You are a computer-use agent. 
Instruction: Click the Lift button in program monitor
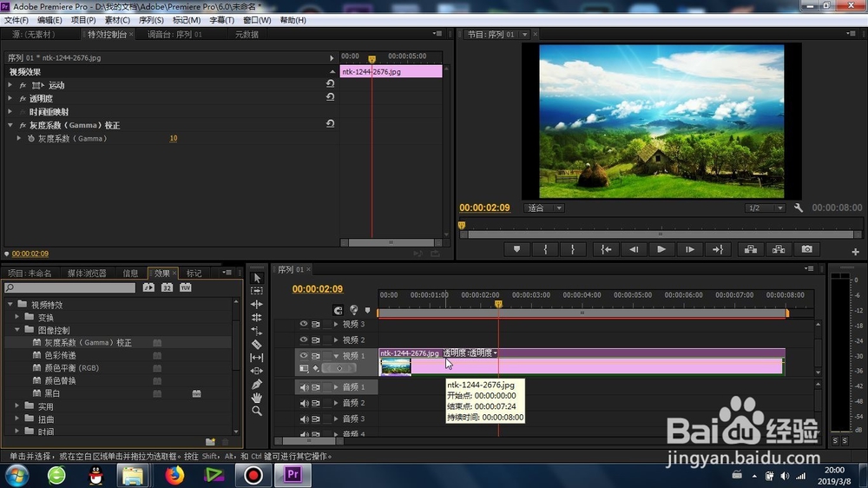[x=751, y=250]
